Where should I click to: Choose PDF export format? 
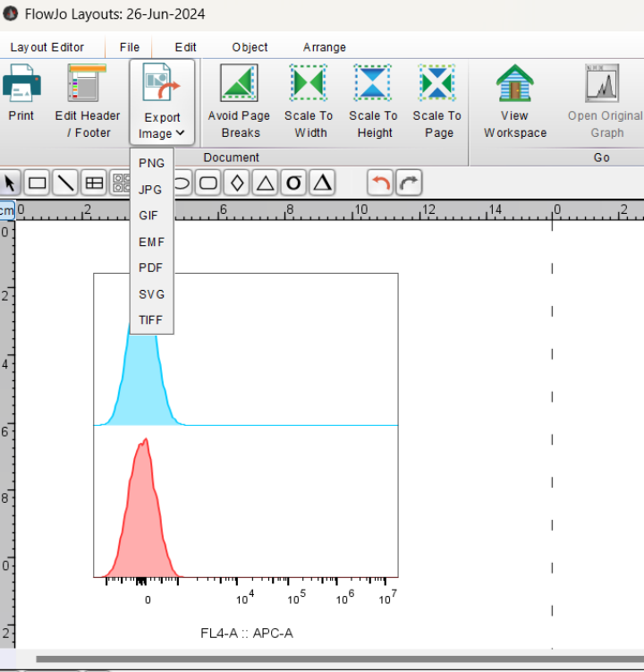click(x=152, y=268)
